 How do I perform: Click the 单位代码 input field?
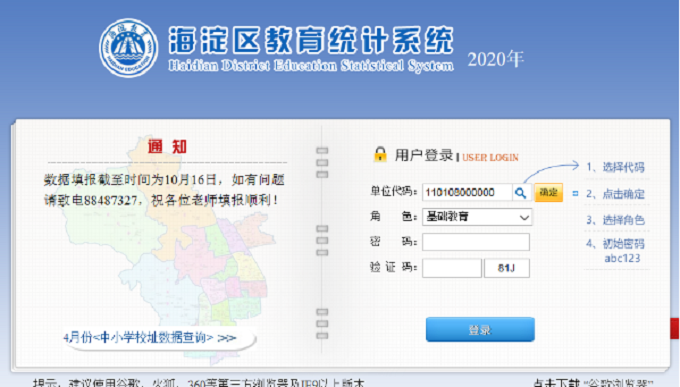pos(467,192)
